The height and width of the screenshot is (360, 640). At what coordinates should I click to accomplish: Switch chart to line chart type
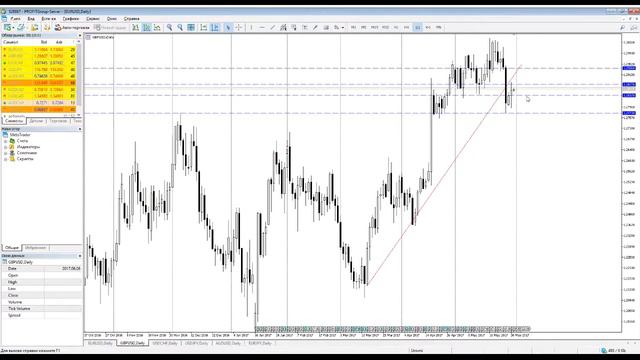(157, 27)
